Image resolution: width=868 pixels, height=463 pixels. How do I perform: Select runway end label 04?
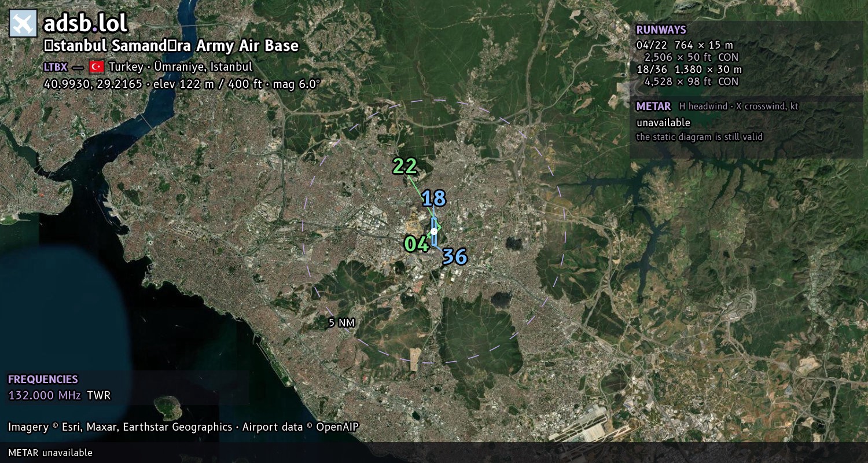(417, 244)
